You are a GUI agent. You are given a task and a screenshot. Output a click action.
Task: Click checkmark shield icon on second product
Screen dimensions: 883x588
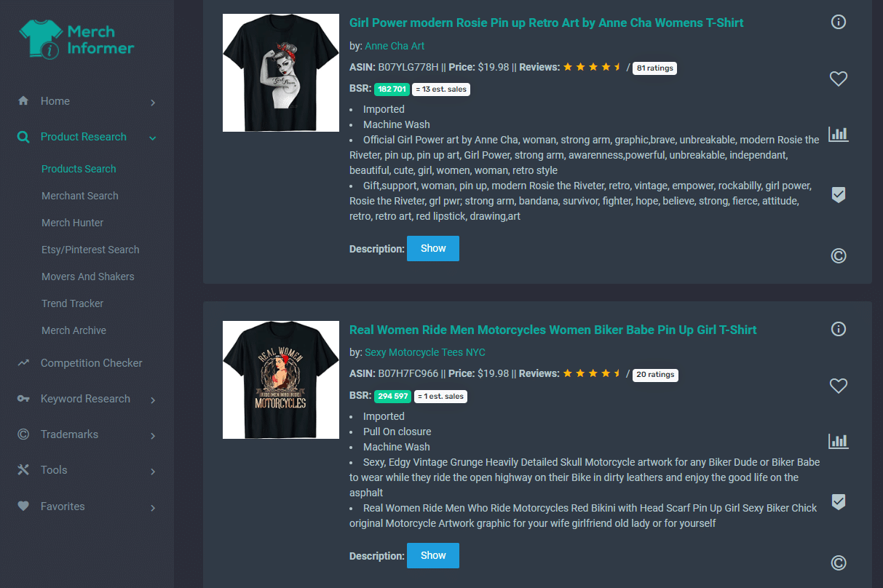pyautogui.click(x=839, y=501)
